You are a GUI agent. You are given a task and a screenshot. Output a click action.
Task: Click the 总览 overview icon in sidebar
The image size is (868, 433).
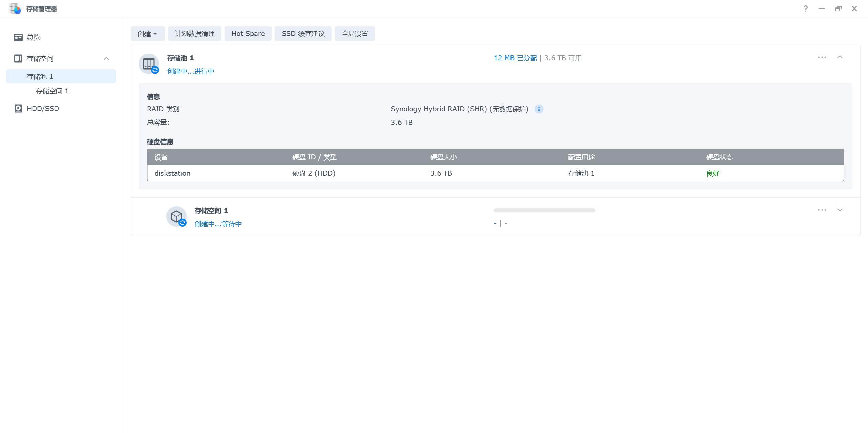point(18,37)
